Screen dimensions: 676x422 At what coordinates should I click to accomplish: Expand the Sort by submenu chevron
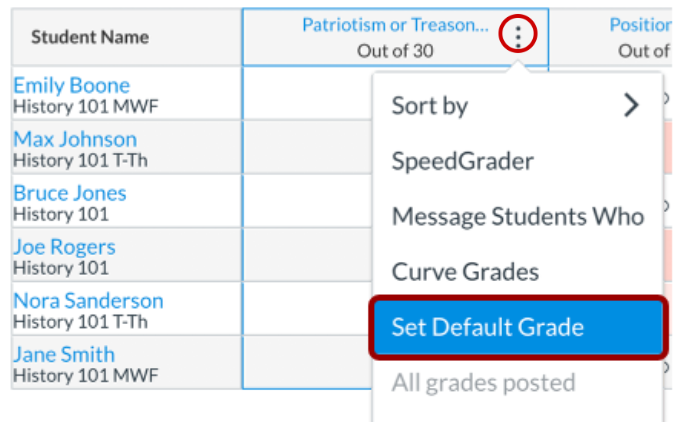(631, 105)
